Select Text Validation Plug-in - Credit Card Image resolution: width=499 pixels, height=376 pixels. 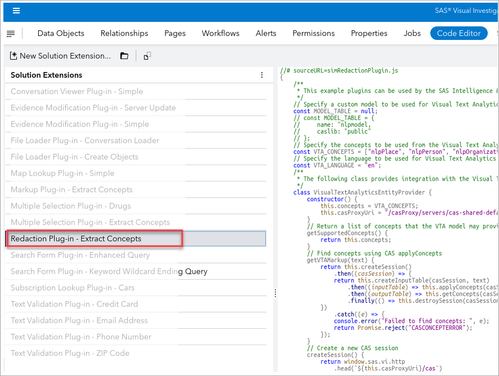136,304
